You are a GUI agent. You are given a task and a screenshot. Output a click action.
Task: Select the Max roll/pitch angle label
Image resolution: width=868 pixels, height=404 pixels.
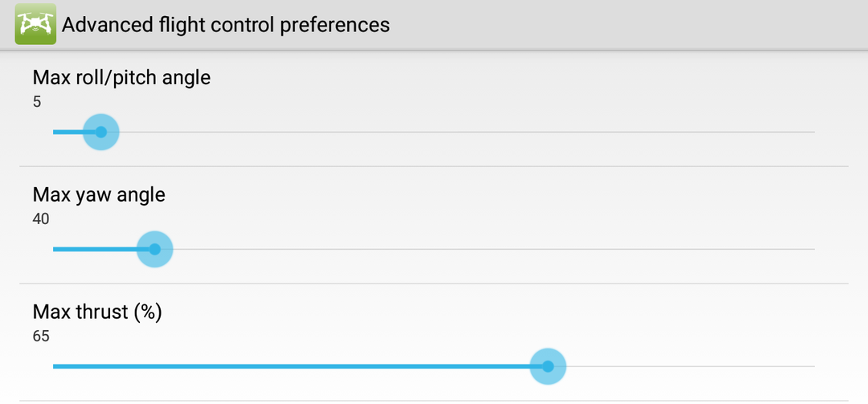tap(121, 77)
